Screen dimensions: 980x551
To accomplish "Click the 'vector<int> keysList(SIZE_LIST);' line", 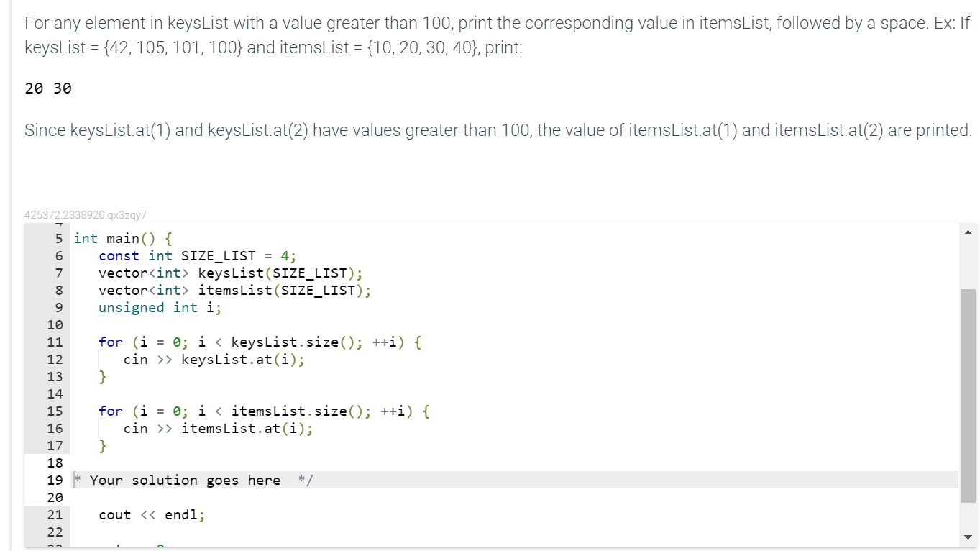I will pyautogui.click(x=231, y=273).
